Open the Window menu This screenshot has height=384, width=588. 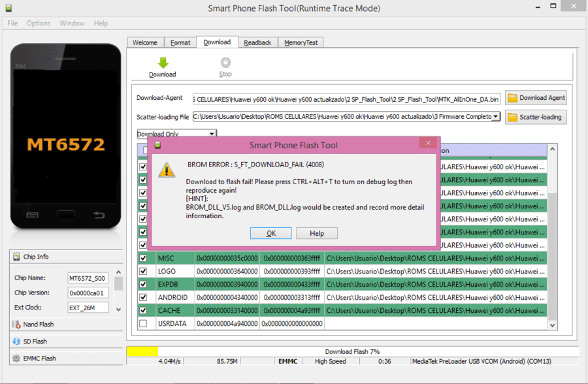tap(72, 24)
